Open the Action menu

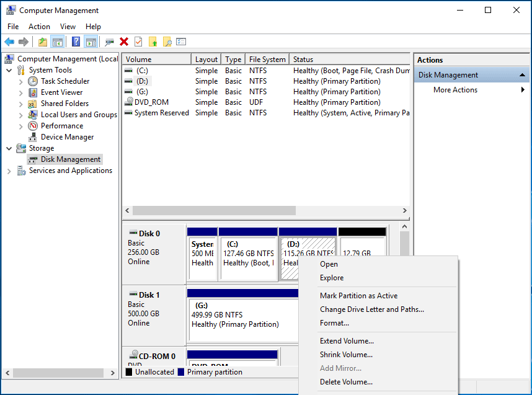[39, 27]
